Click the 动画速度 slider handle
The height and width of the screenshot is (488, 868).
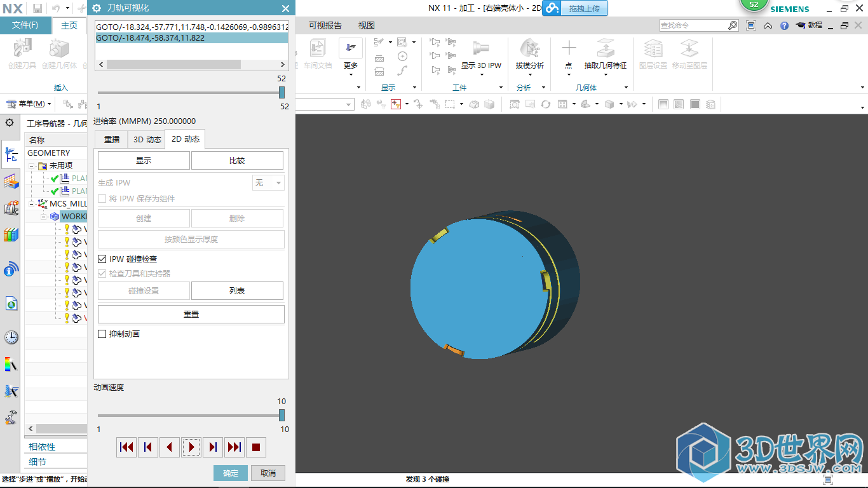[x=281, y=415]
